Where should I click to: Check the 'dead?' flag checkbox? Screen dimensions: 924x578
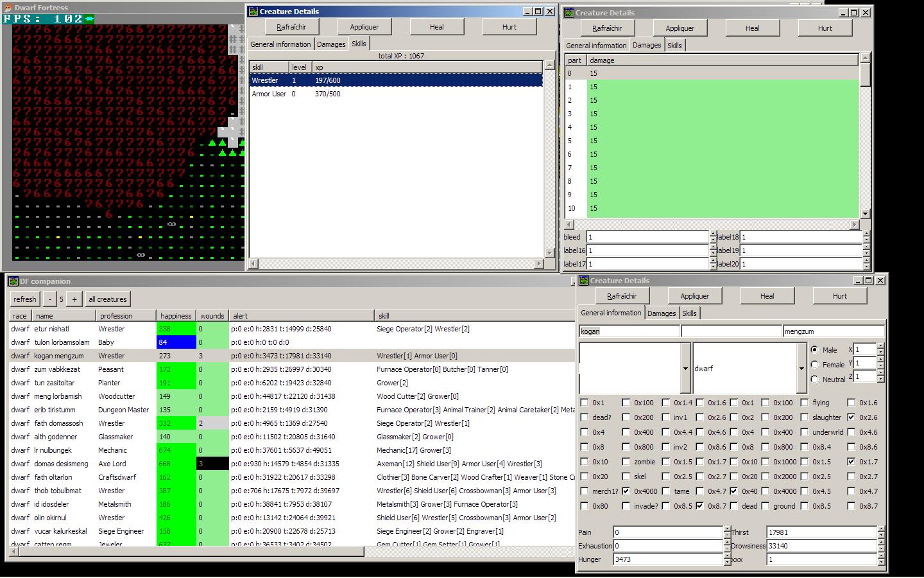[x=584, y=417]
